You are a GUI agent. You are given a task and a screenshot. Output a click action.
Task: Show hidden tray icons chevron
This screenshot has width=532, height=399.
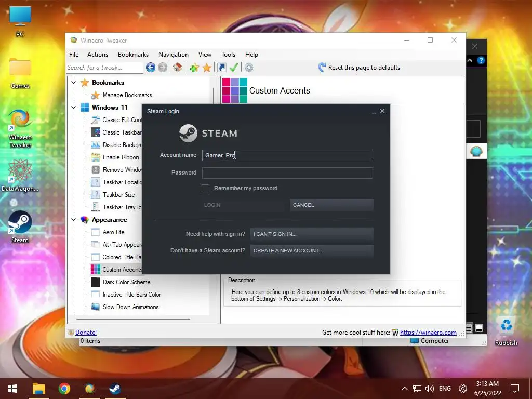pyautogui.click(x=404, y=389)
